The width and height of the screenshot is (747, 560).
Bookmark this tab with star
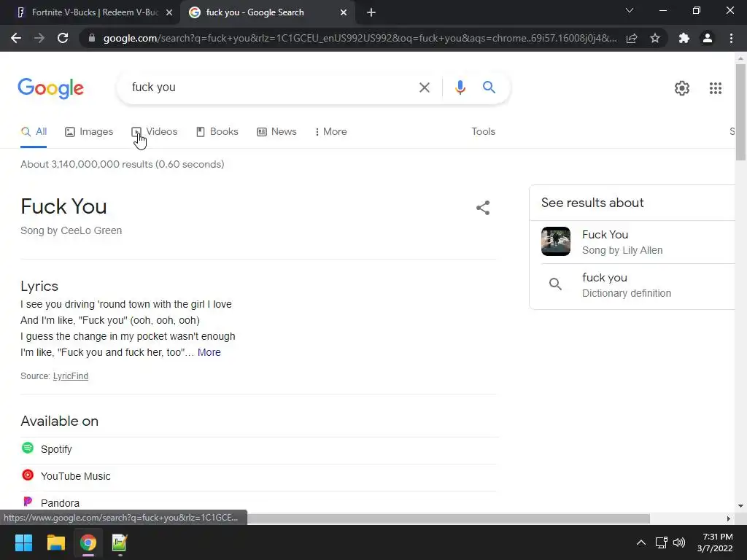pyautogui.click(x=655, y=38)
